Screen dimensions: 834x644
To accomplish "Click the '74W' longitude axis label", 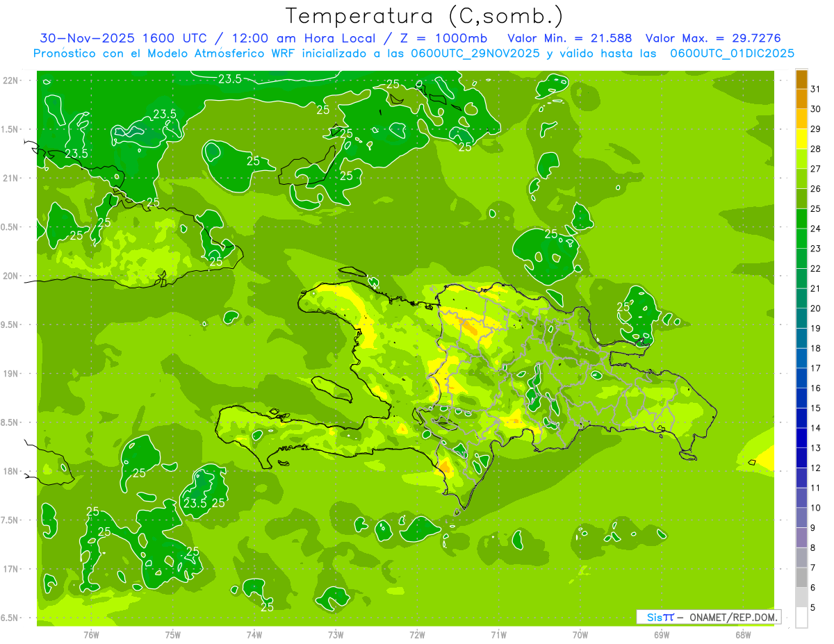I will 254,634.
